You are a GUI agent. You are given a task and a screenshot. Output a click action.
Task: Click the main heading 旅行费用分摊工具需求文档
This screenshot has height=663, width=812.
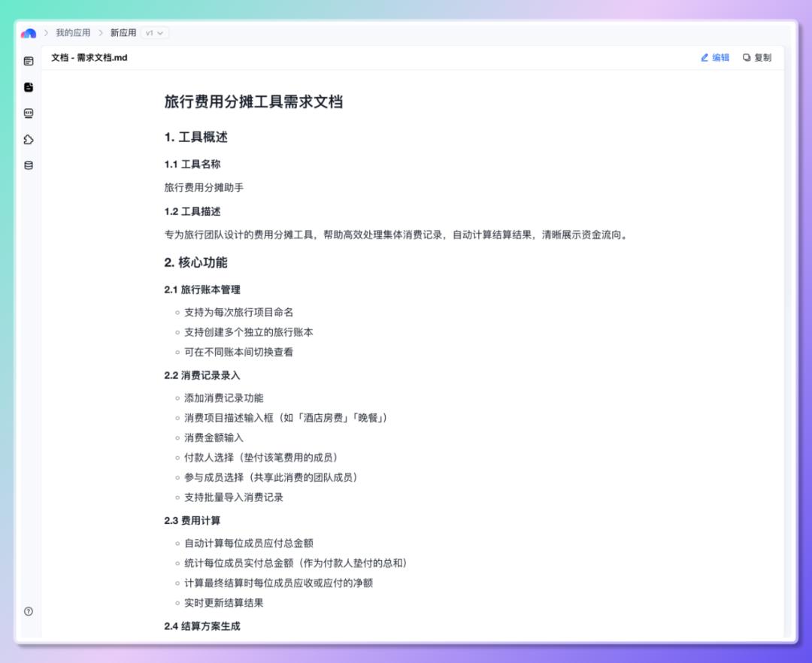(x=252, y=101)
